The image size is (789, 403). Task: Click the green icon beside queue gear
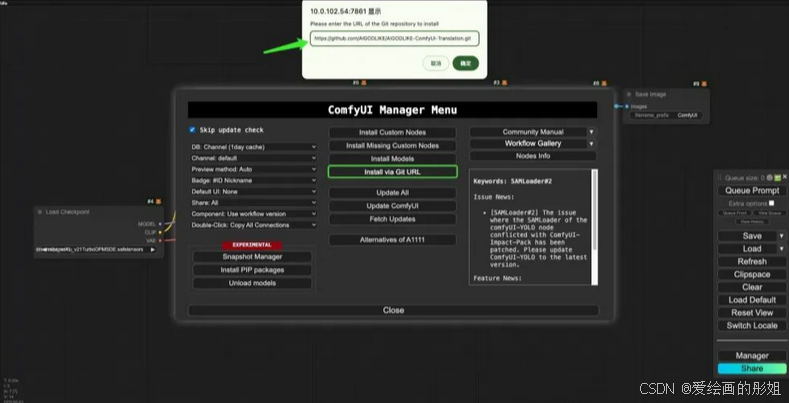[x=777, y=178]
